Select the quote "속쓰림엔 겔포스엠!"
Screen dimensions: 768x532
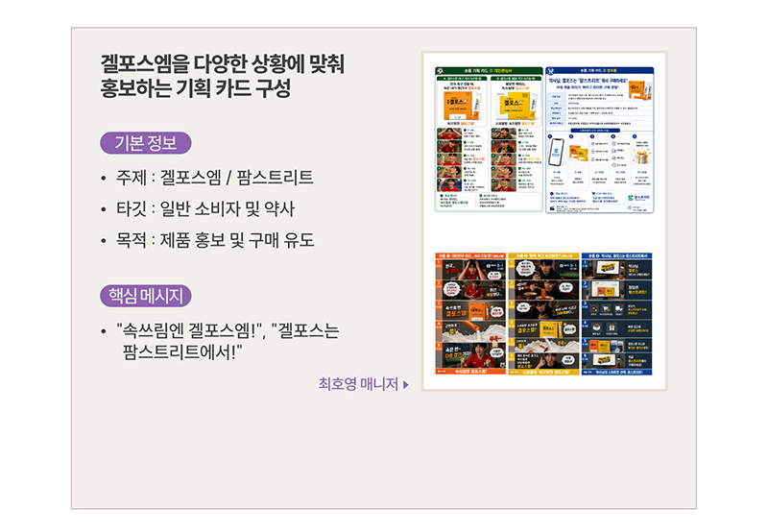pyautogui.click(x=188, y=330)
